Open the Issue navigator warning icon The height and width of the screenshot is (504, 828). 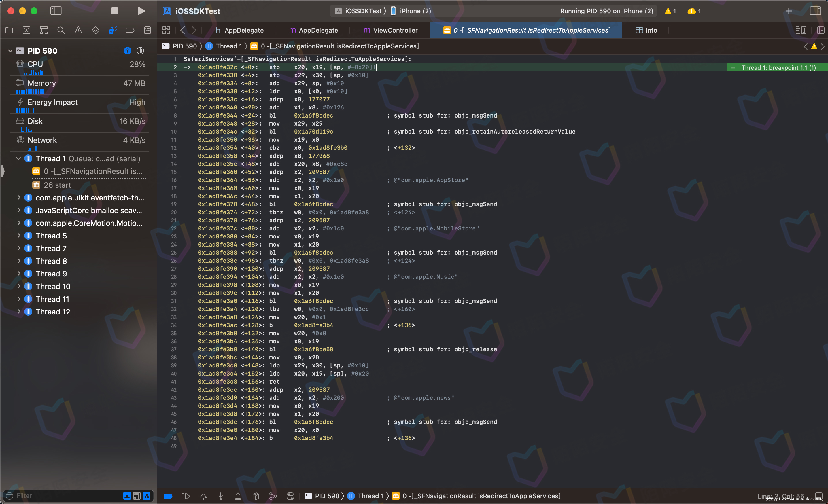(78, 31)
